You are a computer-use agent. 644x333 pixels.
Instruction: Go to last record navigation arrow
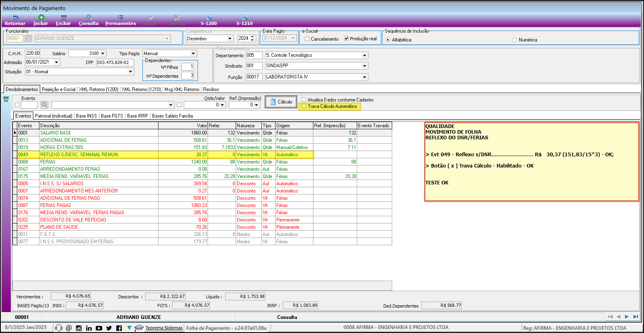pyautogui.click(x=636, y=317)
